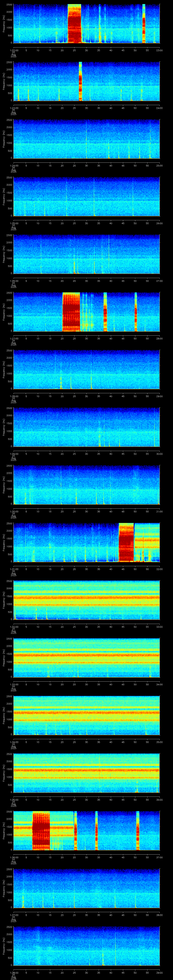Click the 28:00 end time label
The width and height of the screenshot is (173, 980).
pyautogui.click(x=160, y=339)
